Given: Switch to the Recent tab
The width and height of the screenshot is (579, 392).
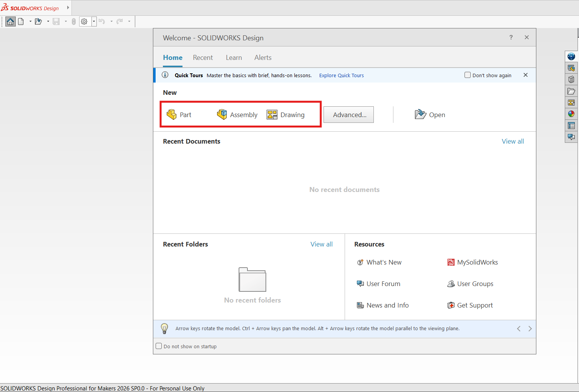Looking at the screenshot, I should click(x=203, y=58).
